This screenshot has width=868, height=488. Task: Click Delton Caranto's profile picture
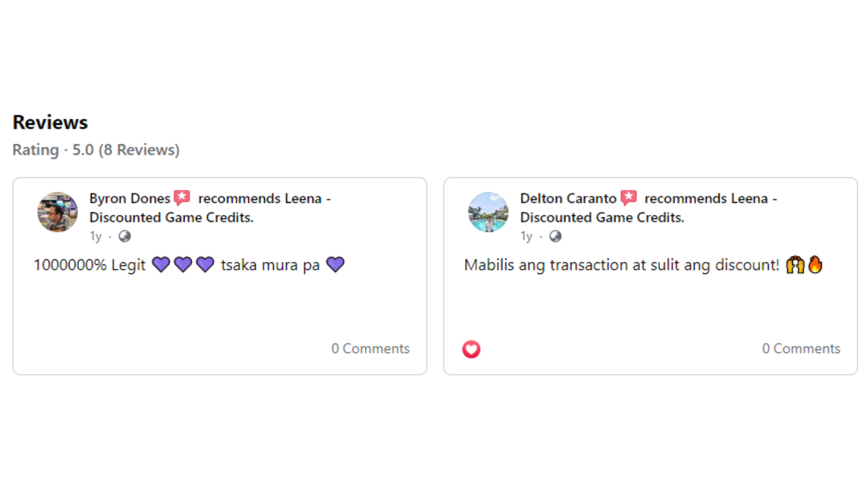488,212
